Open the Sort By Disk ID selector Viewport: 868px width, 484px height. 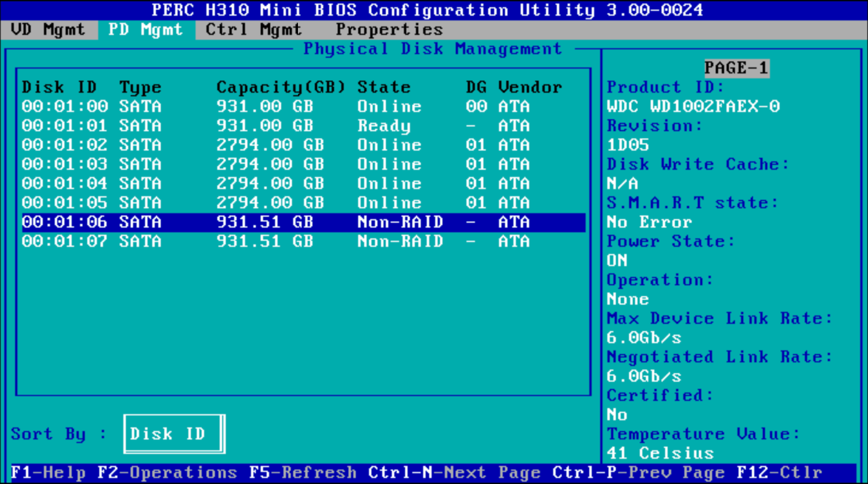173,434
